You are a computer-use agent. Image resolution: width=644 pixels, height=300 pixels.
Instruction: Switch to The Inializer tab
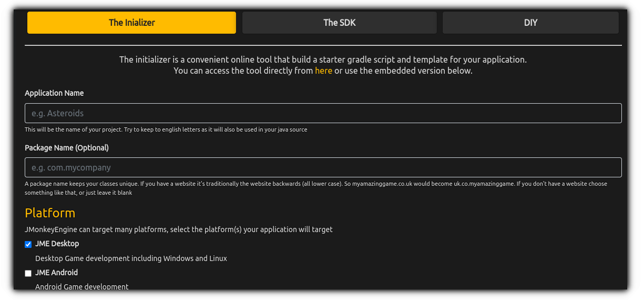pyautogui.click(x=131, y=23)
